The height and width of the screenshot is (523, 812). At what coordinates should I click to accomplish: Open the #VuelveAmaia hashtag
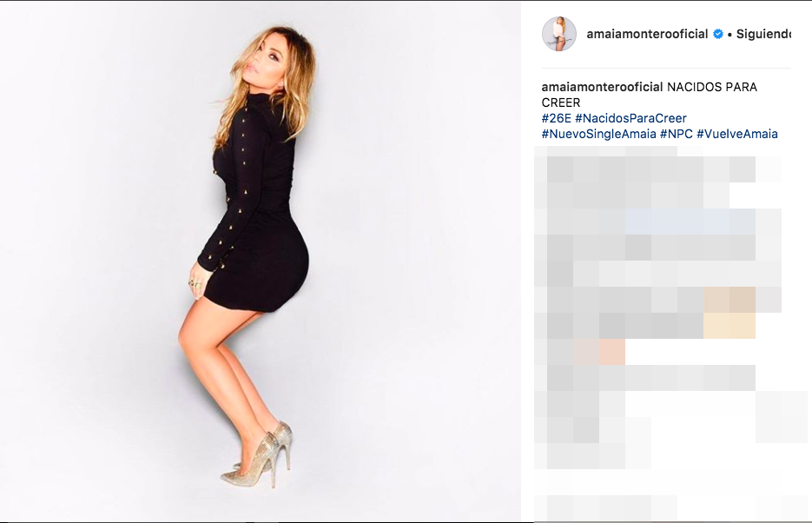tap(737, 134)
